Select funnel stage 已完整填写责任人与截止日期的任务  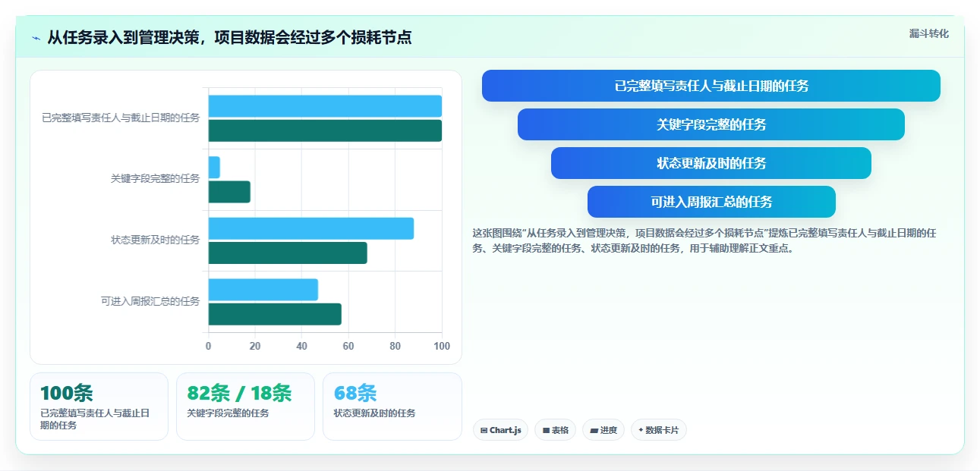(x=711, y=86)
